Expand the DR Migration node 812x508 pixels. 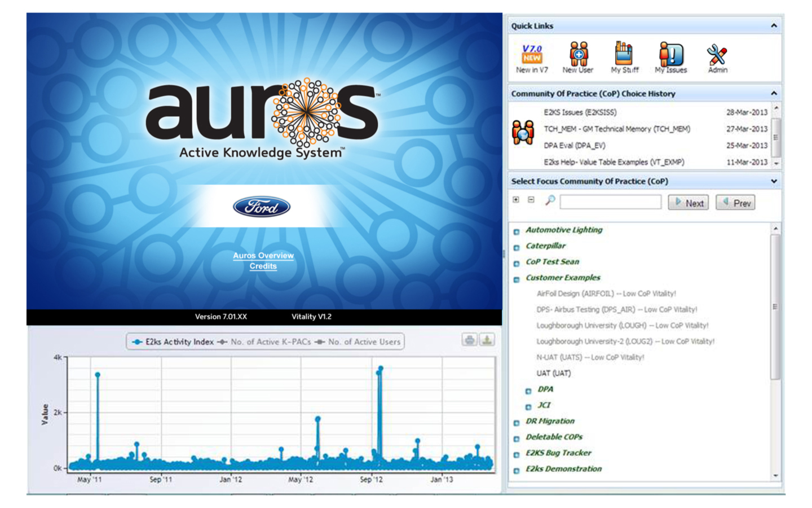517,423
